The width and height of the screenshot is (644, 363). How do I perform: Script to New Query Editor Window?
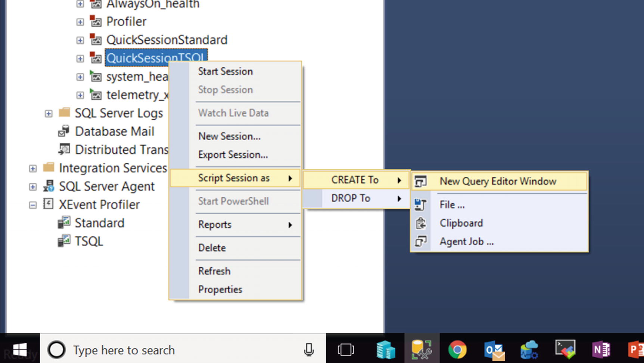click(500, 181)
